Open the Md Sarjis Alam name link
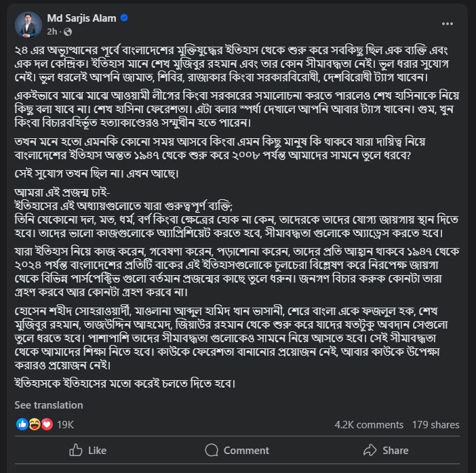The height and width of the screenshot is (473, 476). [x=81, y=18]
